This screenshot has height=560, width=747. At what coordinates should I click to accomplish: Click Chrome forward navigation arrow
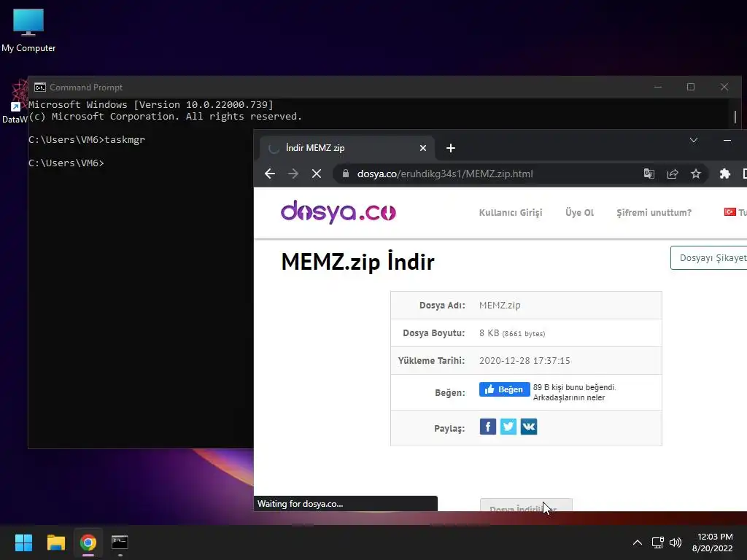point(293,174)
